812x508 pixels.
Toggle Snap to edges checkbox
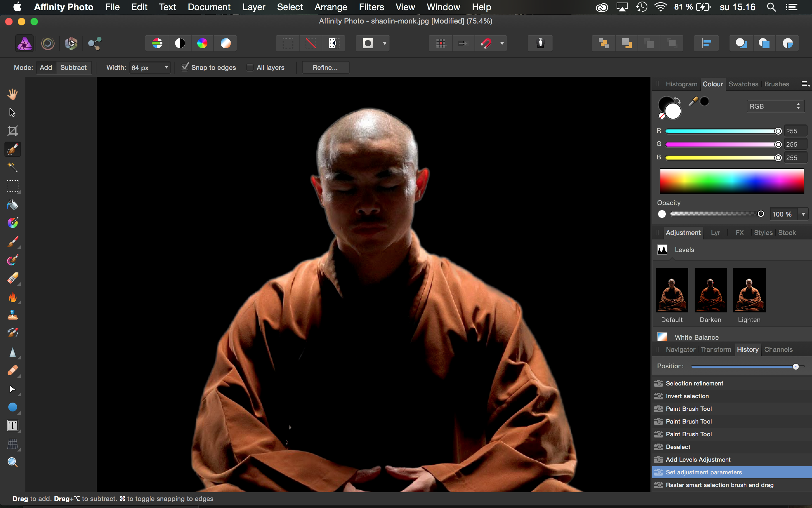(185, 67)
